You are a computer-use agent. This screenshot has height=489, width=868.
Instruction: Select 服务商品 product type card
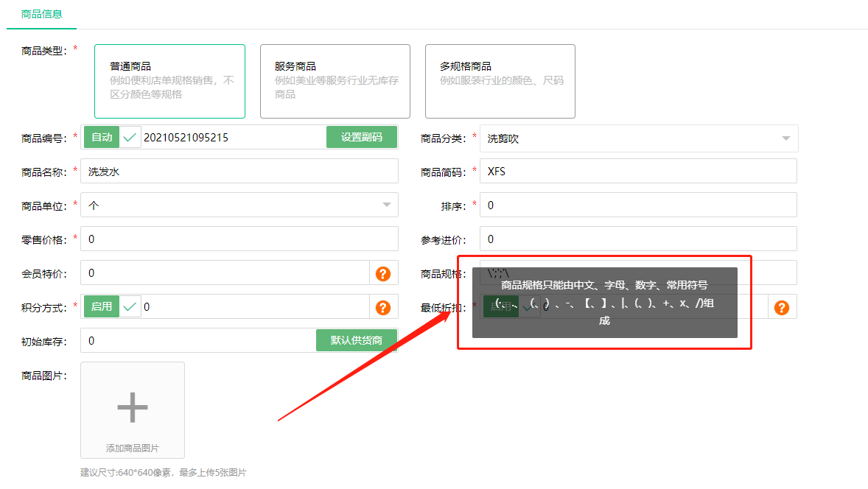[335, 81]
